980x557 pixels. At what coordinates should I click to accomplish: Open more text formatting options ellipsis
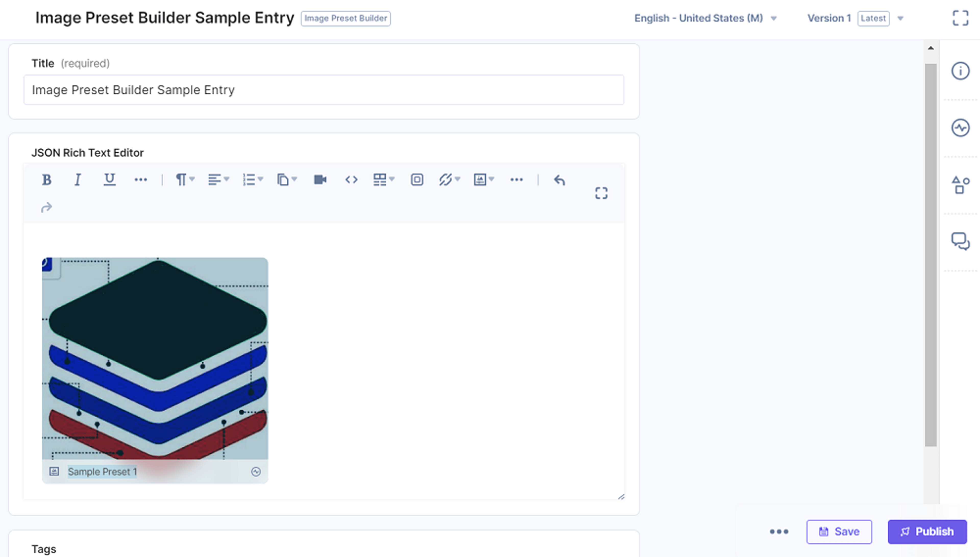coord(141,180)
